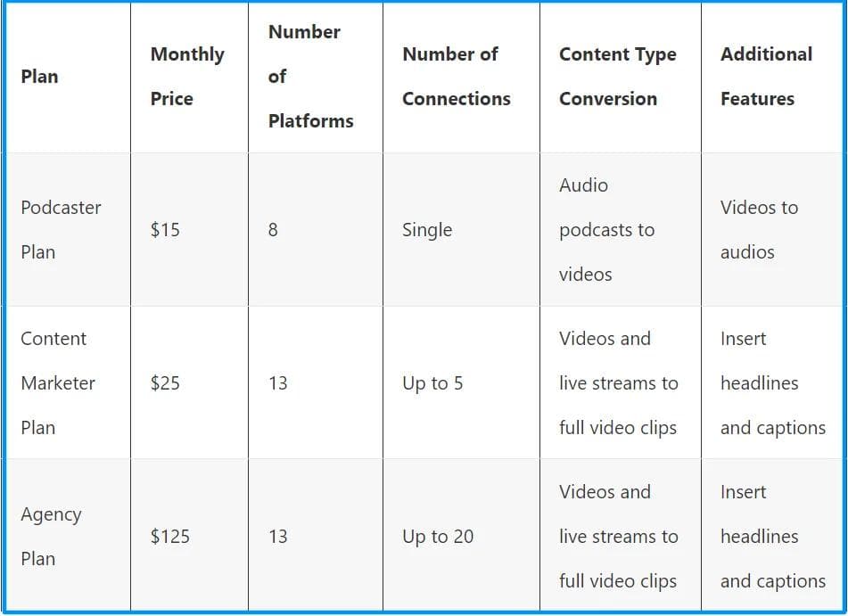The width and height of the screenshot is (848, 616).
Task: Select the Single connections cell
Action: click(x=427, y=229)
